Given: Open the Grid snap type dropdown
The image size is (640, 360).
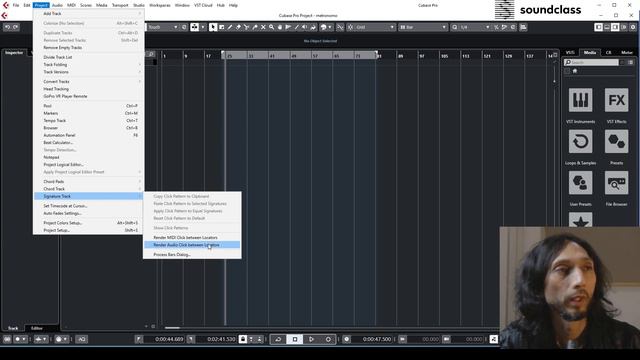Looking at the screenshot, I should [375, 27].
